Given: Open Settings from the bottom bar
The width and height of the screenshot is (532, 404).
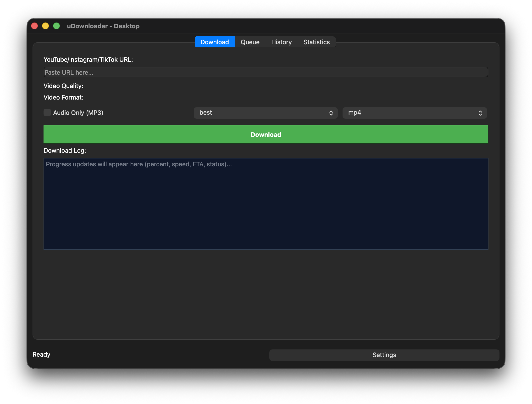Looking at the screenshot, I should [384, 355].
